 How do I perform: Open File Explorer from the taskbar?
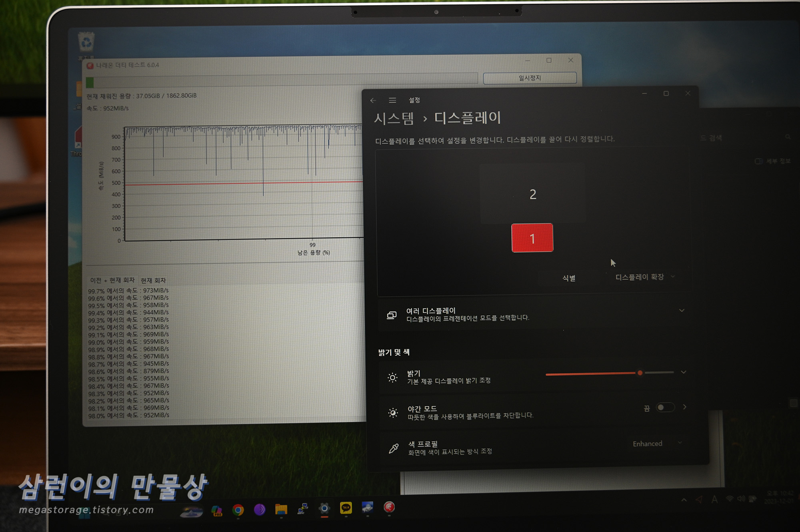[281, 509]
